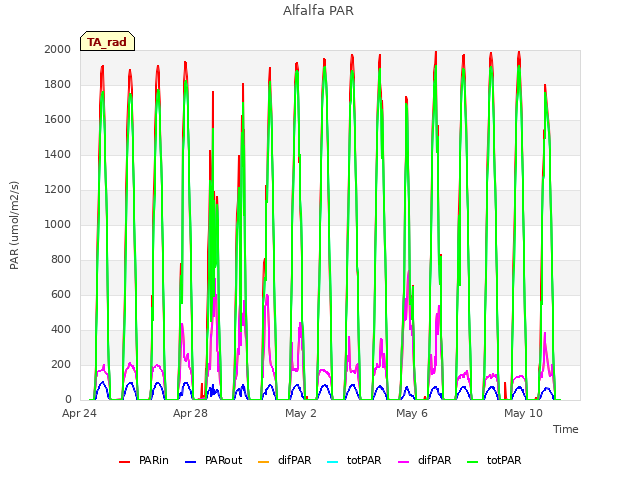Click the red PARin legend swatch

pos(124,461)
